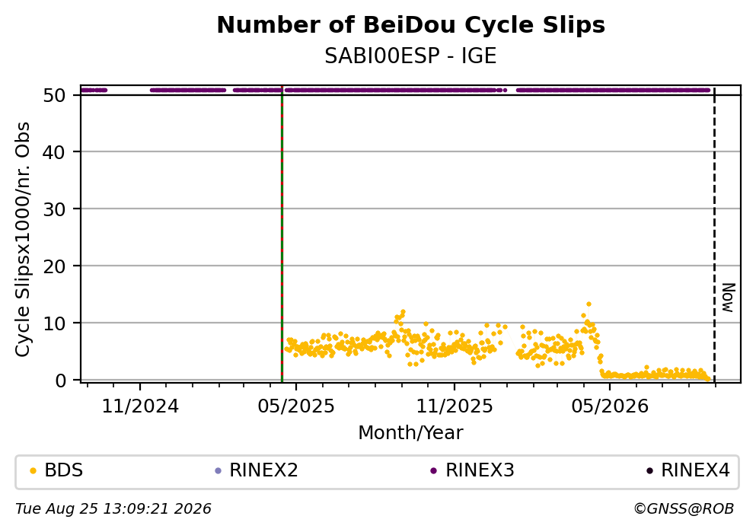Click the 11/2025 x-axis tick label
The width and height of the screenshot is (756, 532).
455,406
